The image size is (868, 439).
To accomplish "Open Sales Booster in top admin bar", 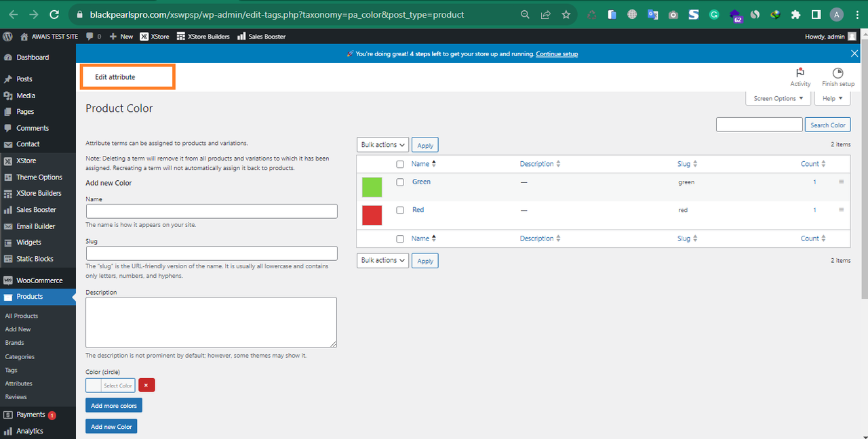I will 262,37.
